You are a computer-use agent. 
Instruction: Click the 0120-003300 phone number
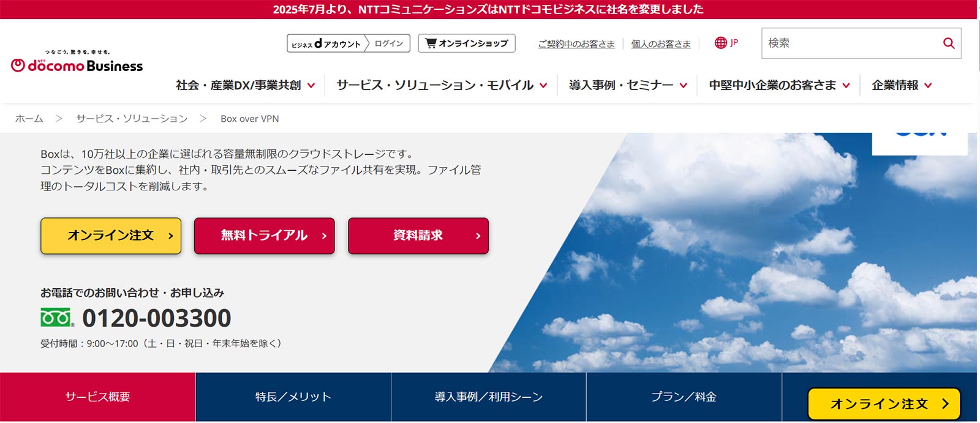point(157,318)
